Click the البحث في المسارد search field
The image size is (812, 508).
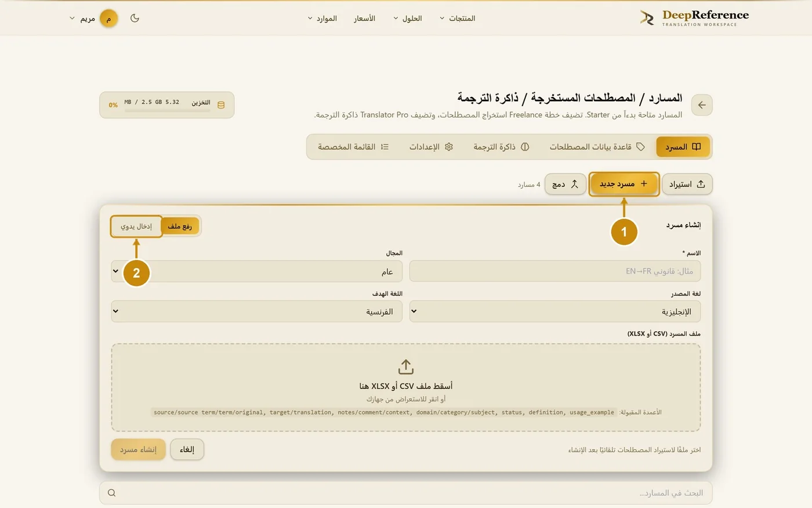click(x=406, y=493)
